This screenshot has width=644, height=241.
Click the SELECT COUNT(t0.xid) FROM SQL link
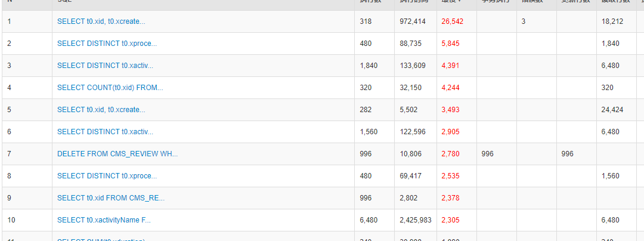(110, 88)
